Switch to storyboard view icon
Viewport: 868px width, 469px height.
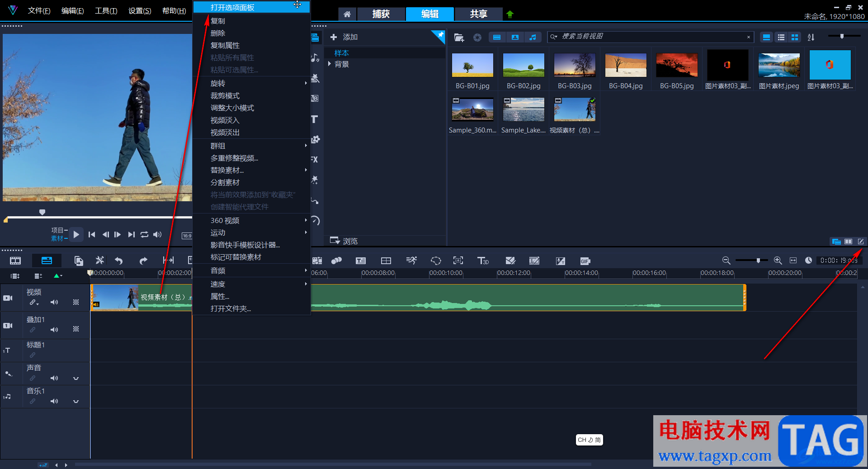15,261
